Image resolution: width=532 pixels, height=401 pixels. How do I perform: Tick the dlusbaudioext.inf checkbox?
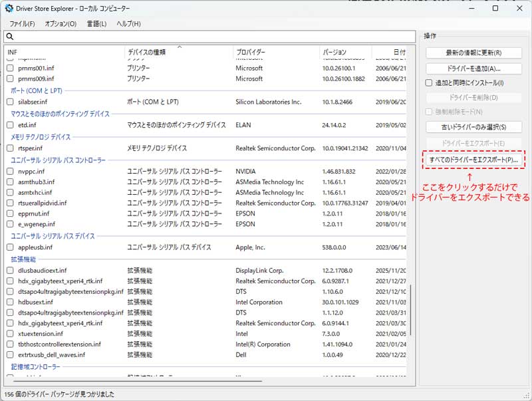(x=10, y=271)
